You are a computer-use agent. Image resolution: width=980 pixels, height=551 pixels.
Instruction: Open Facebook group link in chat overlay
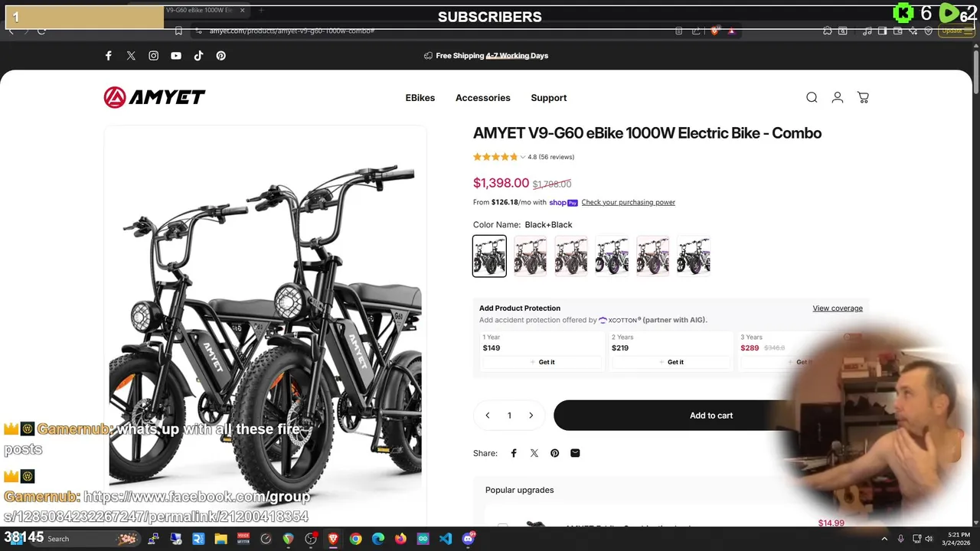coord(157,507)
